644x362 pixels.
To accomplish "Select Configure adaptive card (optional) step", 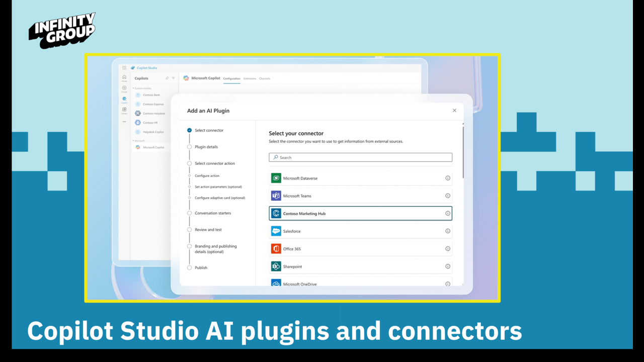I will (216, 198).
